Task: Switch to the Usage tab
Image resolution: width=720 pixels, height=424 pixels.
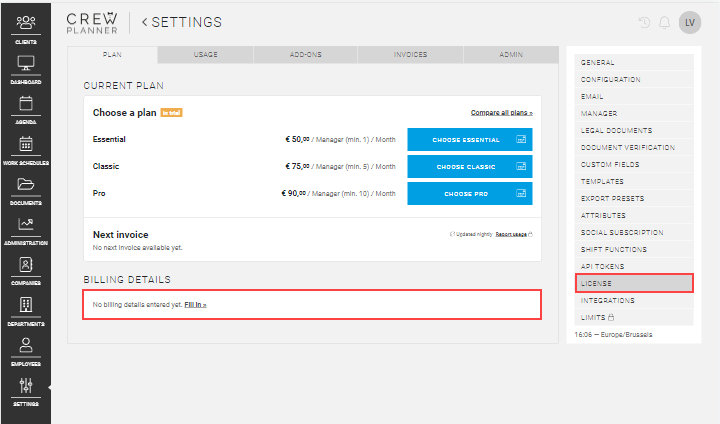Action: (205, 55)
